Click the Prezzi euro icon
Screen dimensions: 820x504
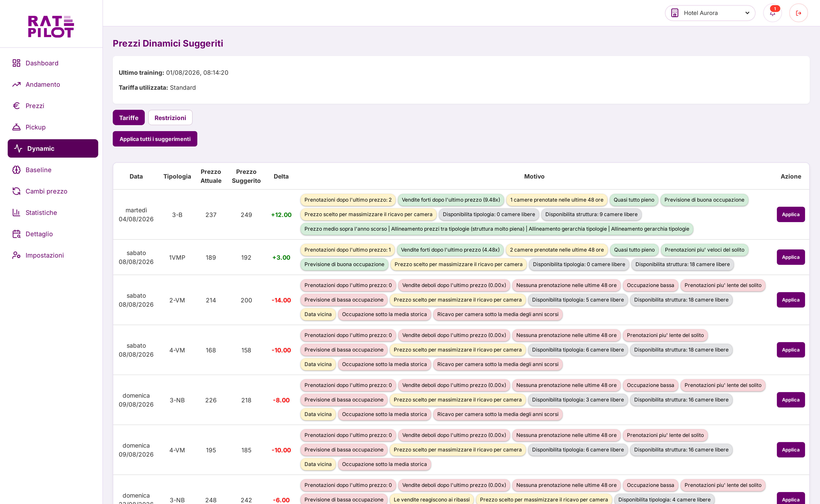[16, 106]
